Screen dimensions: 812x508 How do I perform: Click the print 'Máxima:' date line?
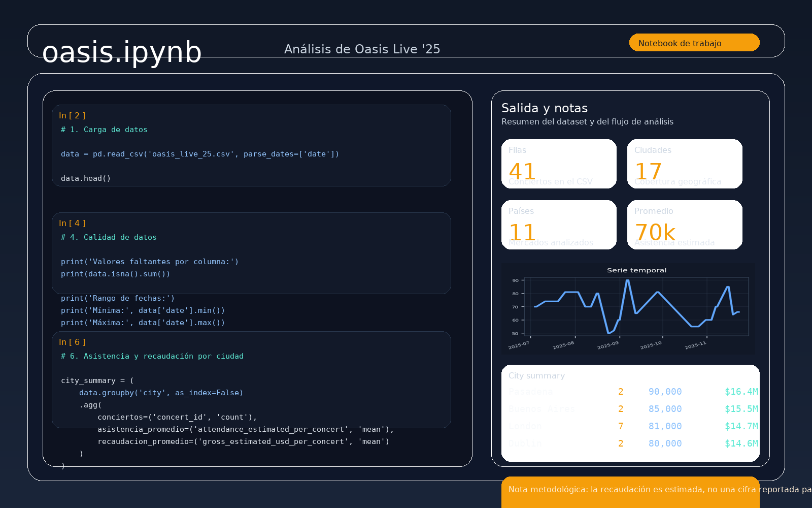143,323
